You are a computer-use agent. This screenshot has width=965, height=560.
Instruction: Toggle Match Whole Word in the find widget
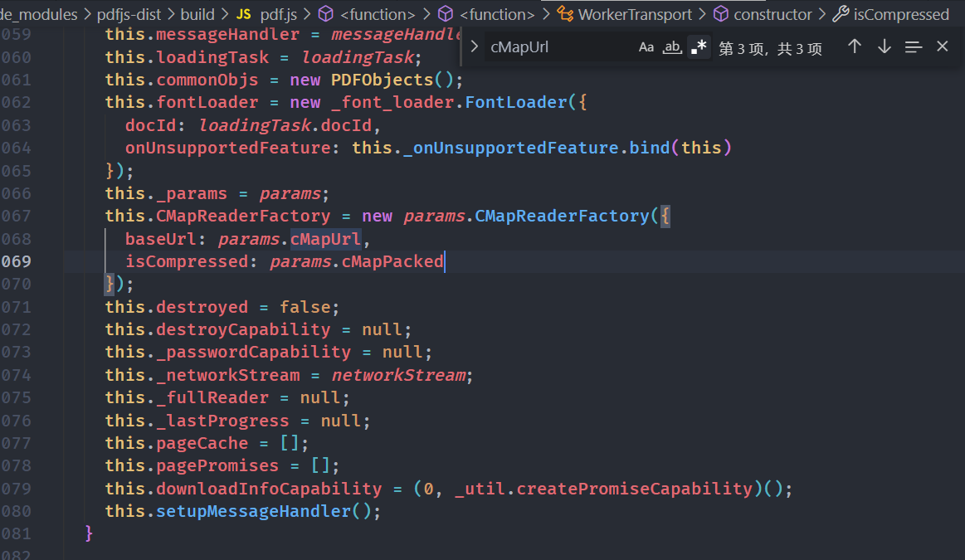tap(672, 47)
